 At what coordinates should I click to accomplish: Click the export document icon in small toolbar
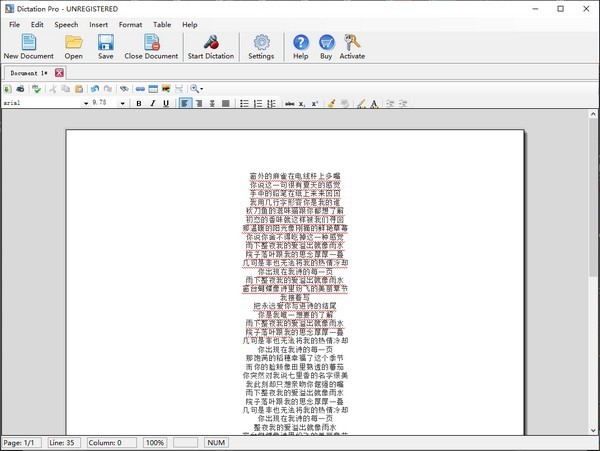click(x=7, y=89)
